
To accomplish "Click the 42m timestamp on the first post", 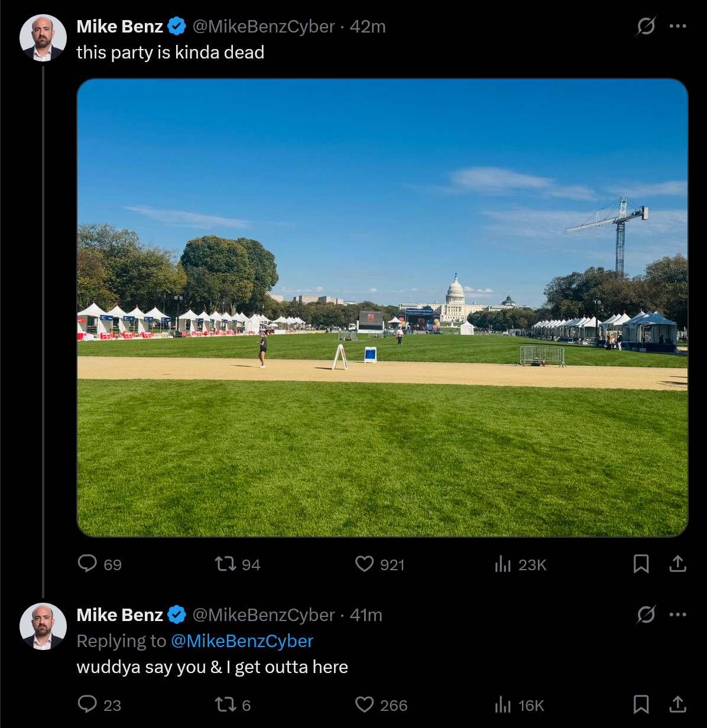I will tap(368, 27).
